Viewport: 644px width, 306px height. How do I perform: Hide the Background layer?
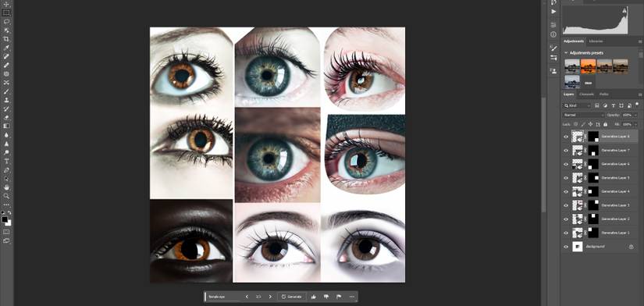point(566,247)
